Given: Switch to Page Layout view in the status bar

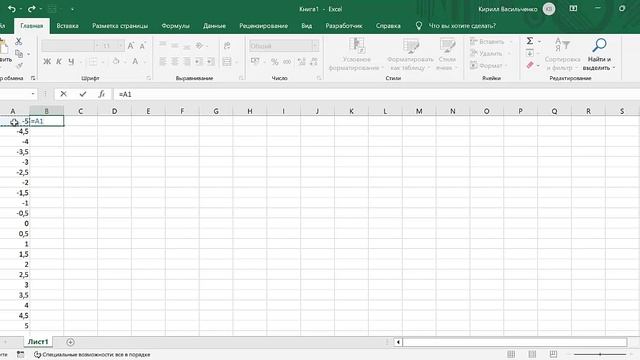Looking at the screenshot, I should [x=532, y=354].
